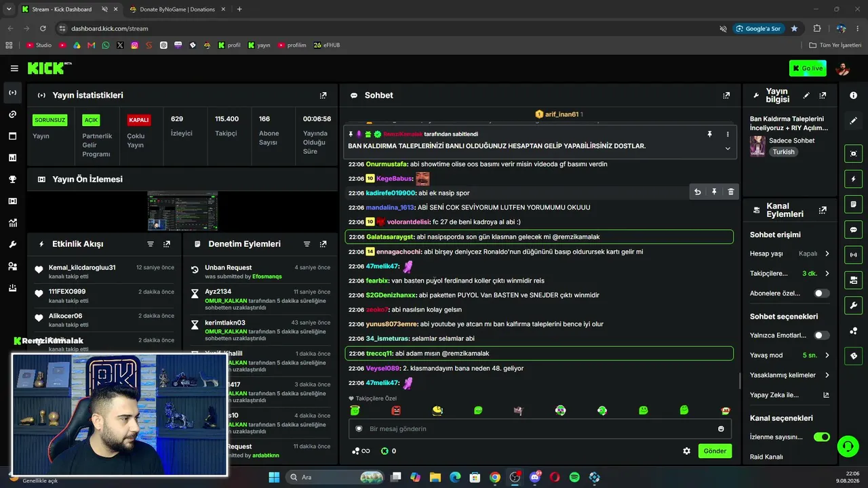Open the profile avatar next to Go live
The width and height of the screenshot is (868, 488).
[x=843, y=68]
